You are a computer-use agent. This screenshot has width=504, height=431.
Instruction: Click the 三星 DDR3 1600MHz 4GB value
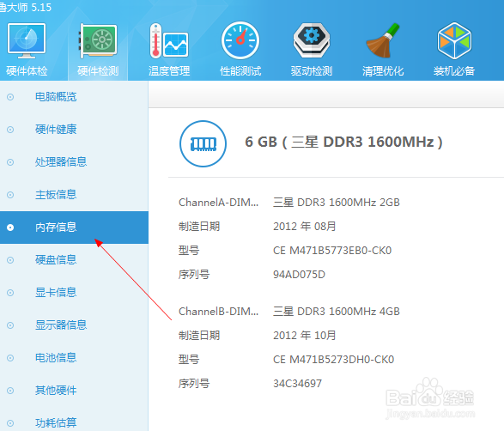pyautogui.click(x=337, y=312)
